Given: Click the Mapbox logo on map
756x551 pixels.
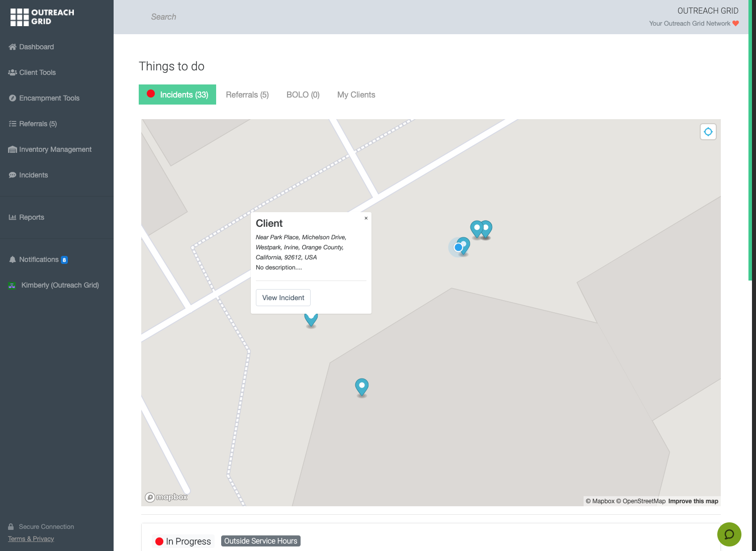Looking at the screenshot, I should click(166, 497).
